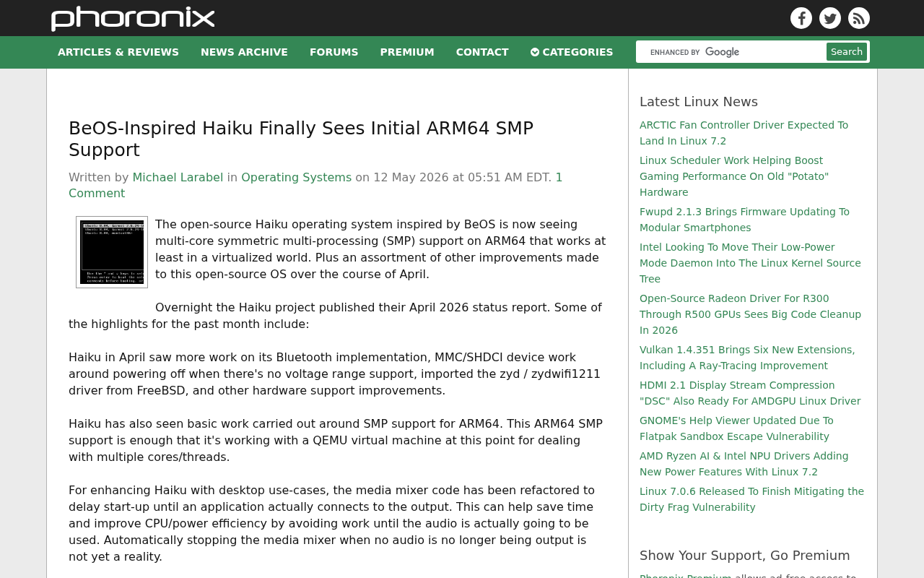View the 1 Comment link
This screenshot has width=924, height=578.
pyautogui.click(x=315, y=186)
